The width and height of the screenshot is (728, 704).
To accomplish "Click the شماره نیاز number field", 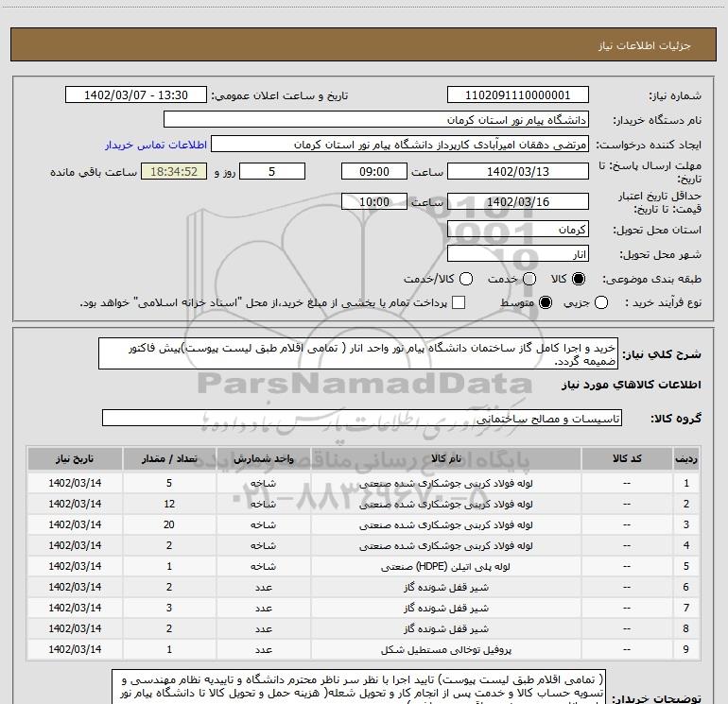I will [x=517, y=95].
